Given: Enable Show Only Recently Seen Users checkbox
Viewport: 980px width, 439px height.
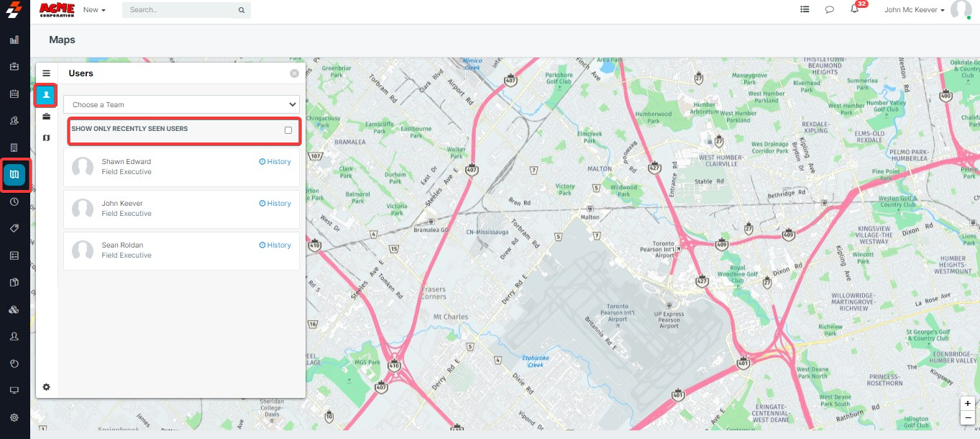Looking at the screenshot, I should coord(288,130).
